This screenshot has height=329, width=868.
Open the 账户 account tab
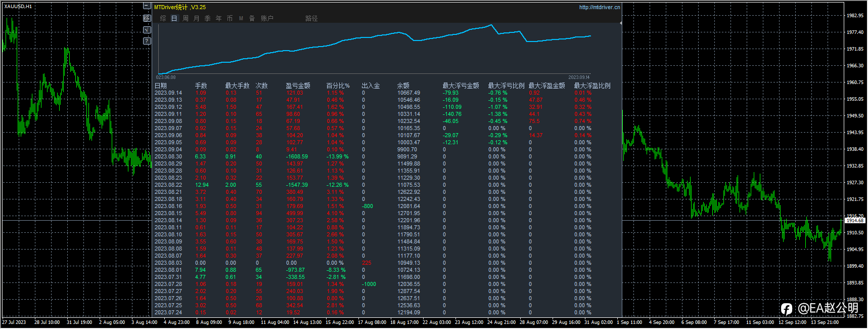click(267, 19)
